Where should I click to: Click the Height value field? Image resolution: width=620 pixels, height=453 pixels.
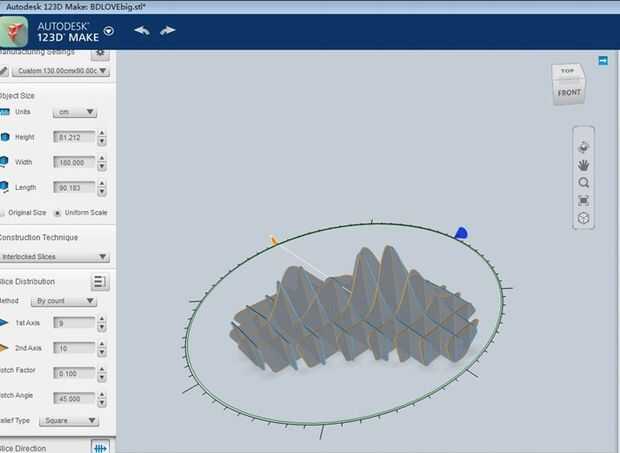tap(74, 138)
